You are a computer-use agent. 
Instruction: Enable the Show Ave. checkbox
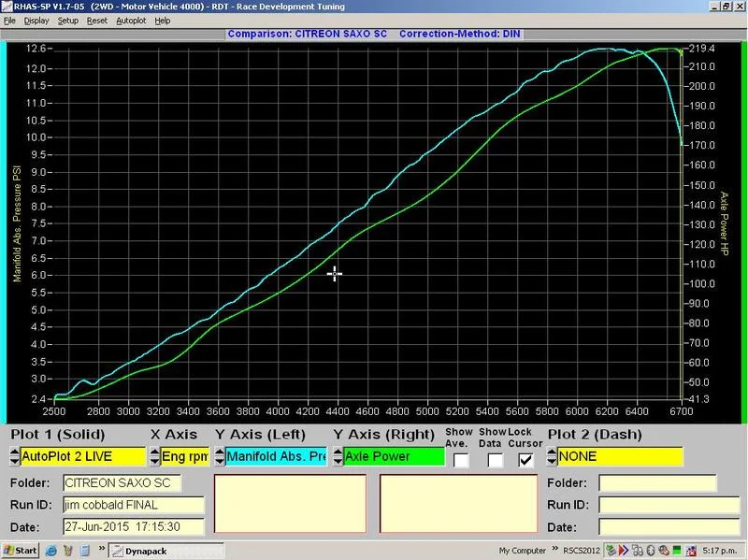(x=461, y=460)
